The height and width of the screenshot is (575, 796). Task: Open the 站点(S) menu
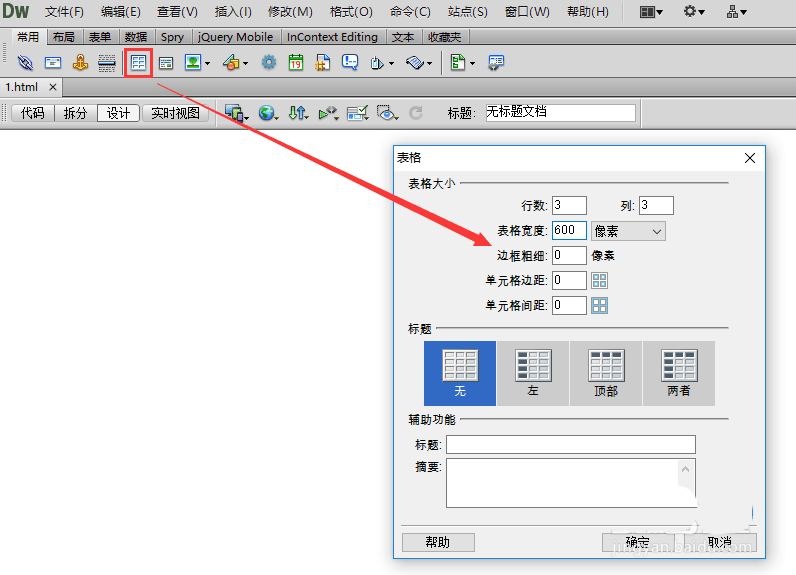468,12
